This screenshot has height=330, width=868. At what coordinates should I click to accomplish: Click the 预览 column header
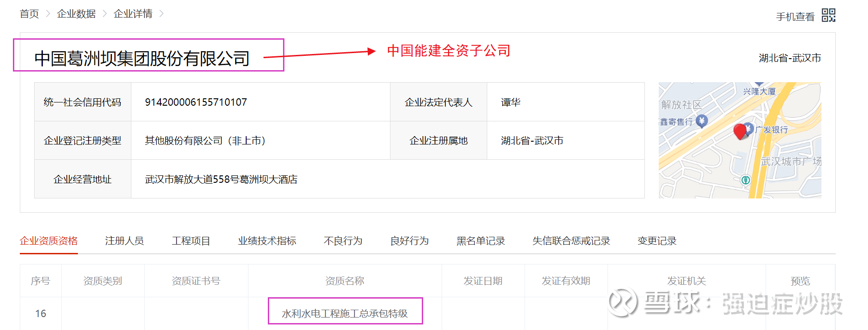click(800, 281)
